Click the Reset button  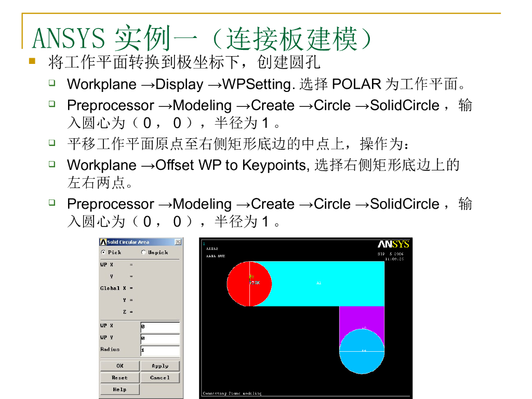pos(120,378)
